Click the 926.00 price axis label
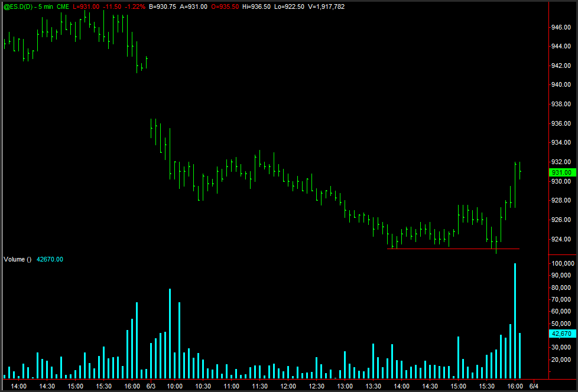This screenshot has width=578, height=392. 561,220
